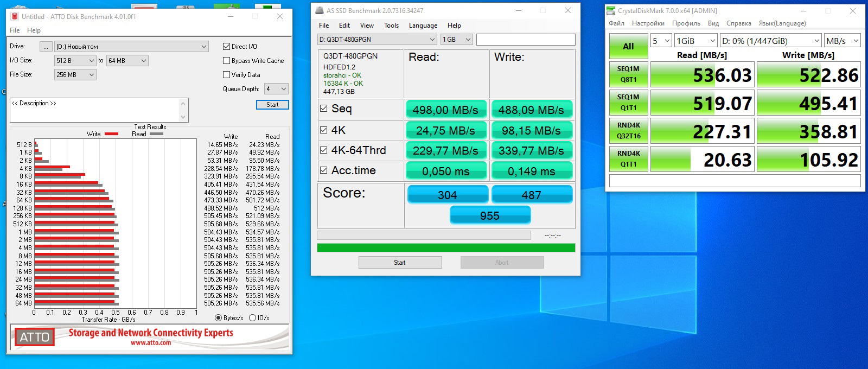Open CrystalDiskMark Файл menu
Viewport: 868px width, 369px height.
pyautogui.click(x=616, y=23)
